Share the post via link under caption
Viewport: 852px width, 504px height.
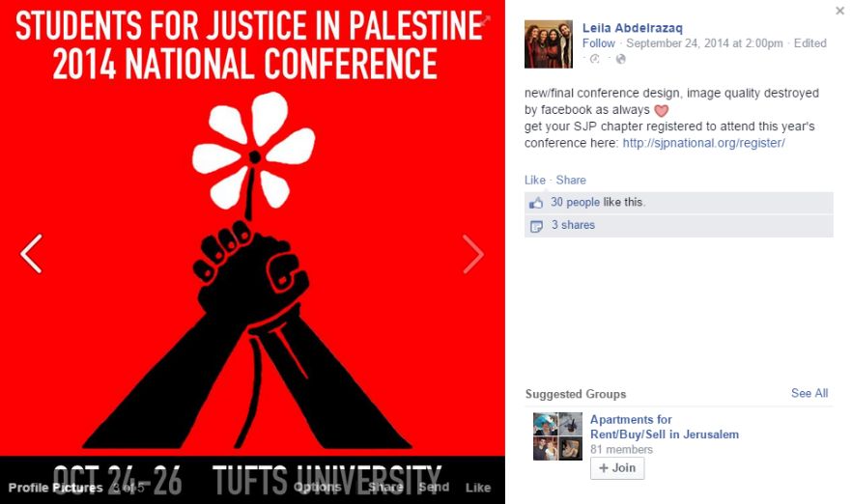(x=571, y=180)
